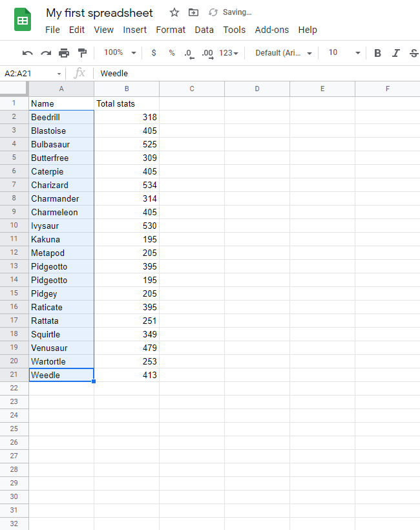Toggle italic formatting
The height and width of the screenshot is (530, 420).
click(x=396, y=53)
